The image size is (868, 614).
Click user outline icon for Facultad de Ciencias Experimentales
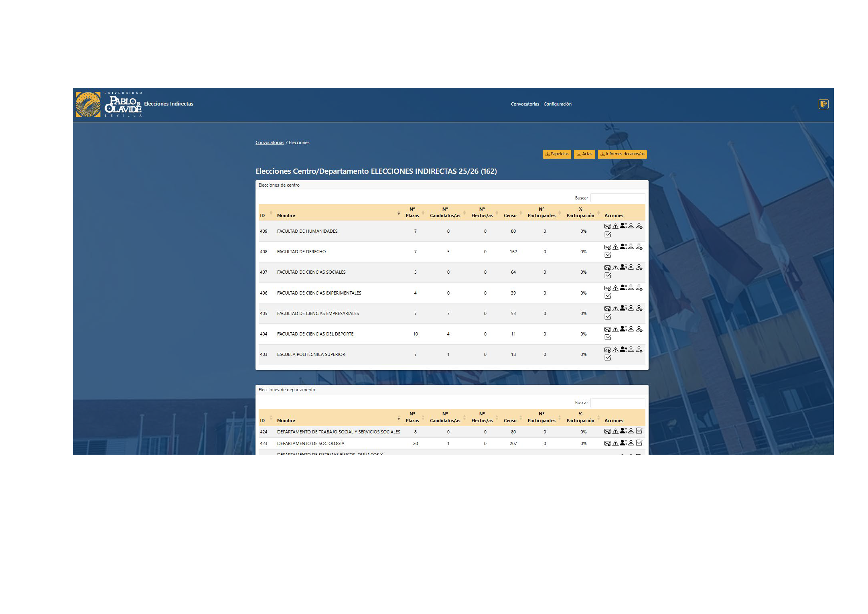pyautogui.click(x=631, y=287)
